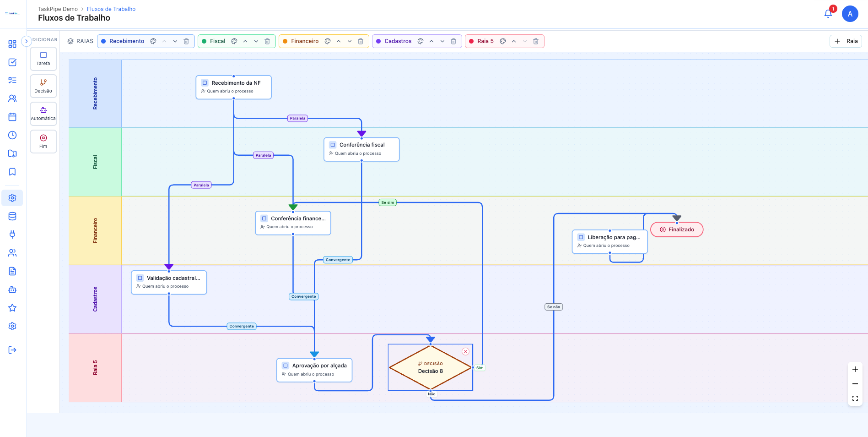868x437 pixels.
Task: Add a Tarefa node from the palette
Action: click(43, 59)
